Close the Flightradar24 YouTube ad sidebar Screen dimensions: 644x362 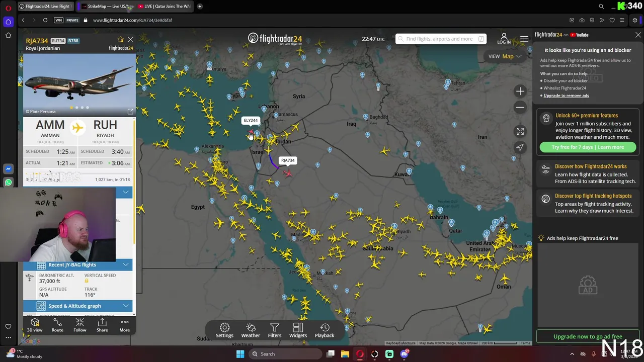point(638,35)
